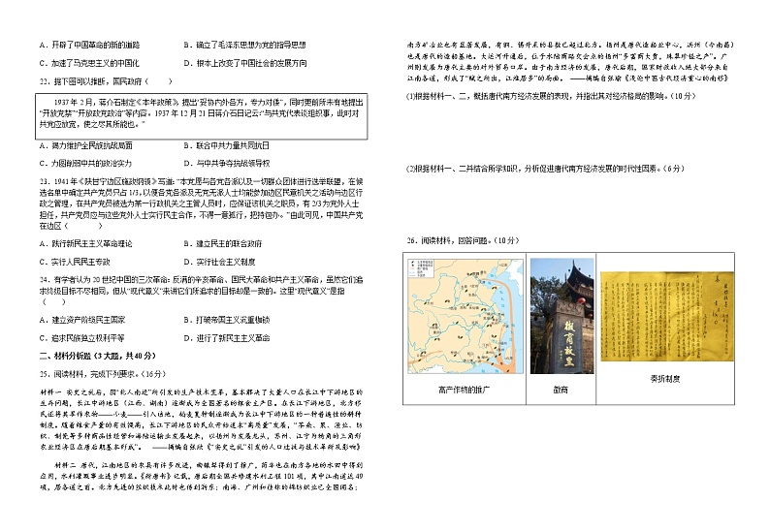
Task: Click the boxed 1937年 蒋介石 material text
Action: point(202,116)
